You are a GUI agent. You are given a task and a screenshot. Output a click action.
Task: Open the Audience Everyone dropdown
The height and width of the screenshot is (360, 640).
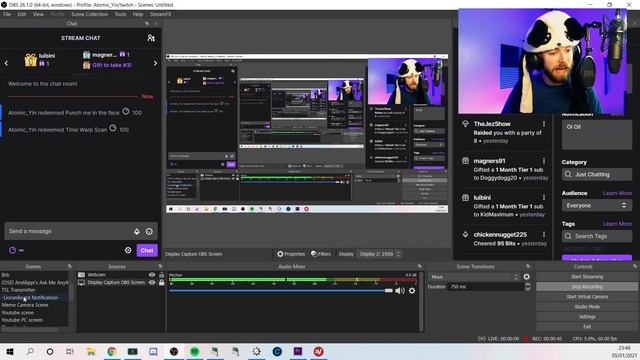coord(596,206)
